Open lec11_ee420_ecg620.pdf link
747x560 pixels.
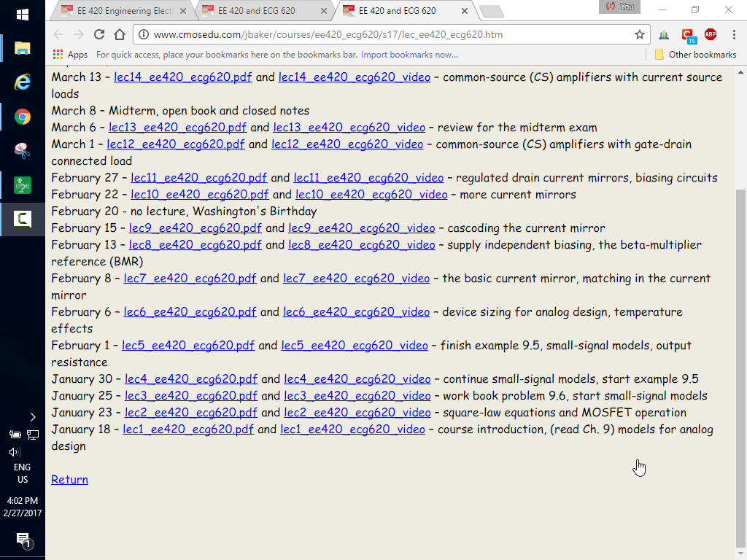[x=198, y=178]
